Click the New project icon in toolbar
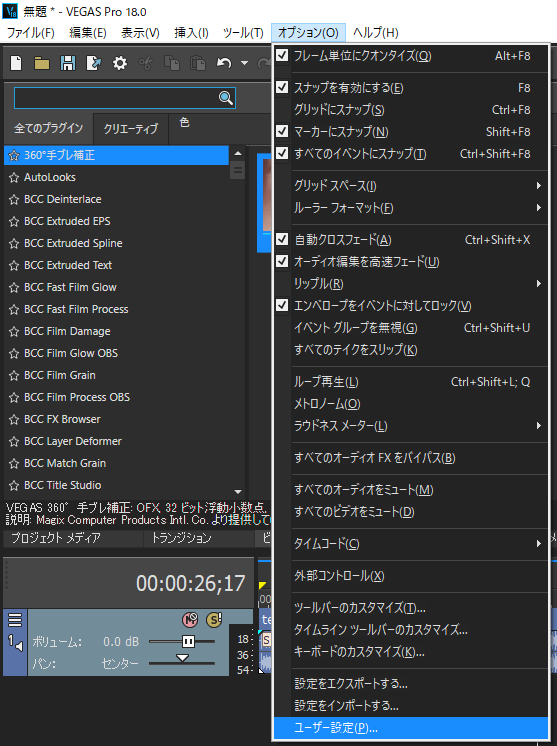557x746 pixels. 16,63
